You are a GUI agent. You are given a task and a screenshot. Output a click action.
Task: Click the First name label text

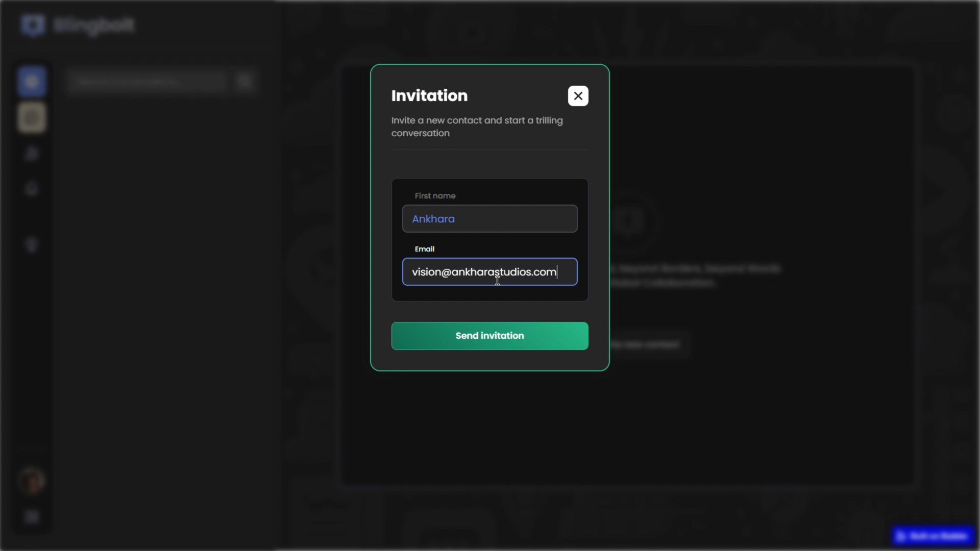435,196
